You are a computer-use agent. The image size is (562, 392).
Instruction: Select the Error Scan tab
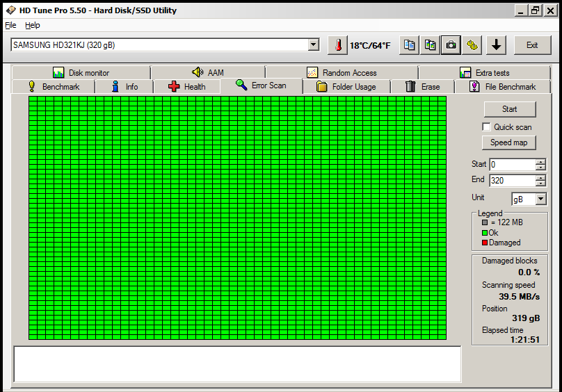(x=262, y=85)
